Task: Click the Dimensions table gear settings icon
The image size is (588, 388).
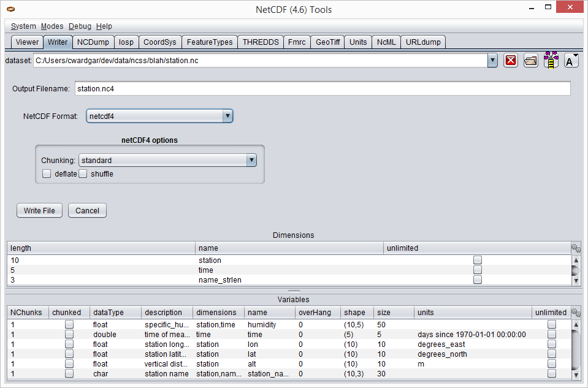Action: pyautogui.click(x=576, y=248)
